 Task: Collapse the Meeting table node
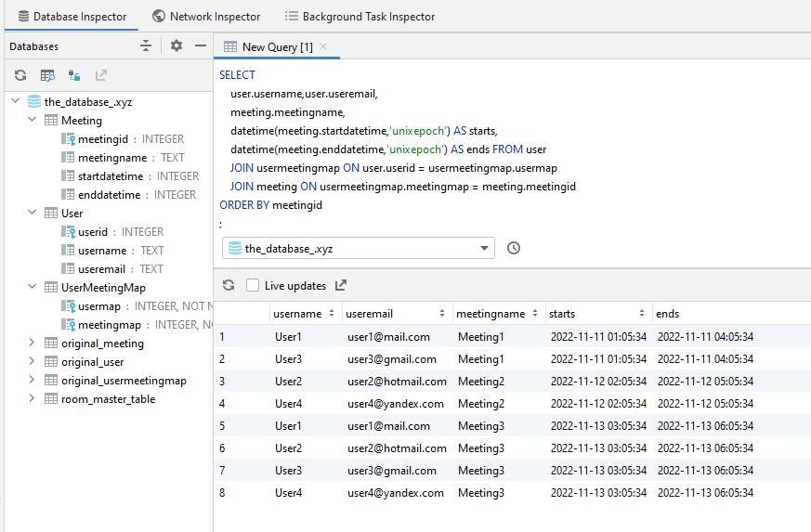tap(33, 120)
